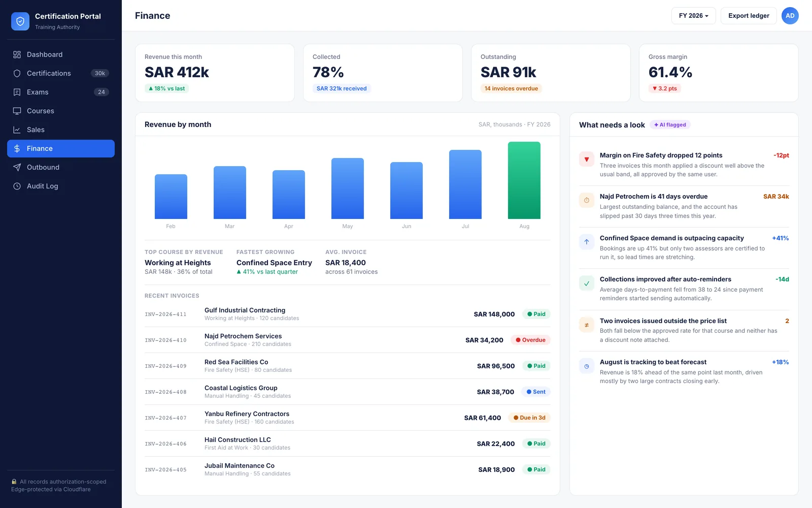The image size is (812, 508).
Task: Click the orange clock icon for Najd Petrochem overdue
Action: (x=587, y=200)
